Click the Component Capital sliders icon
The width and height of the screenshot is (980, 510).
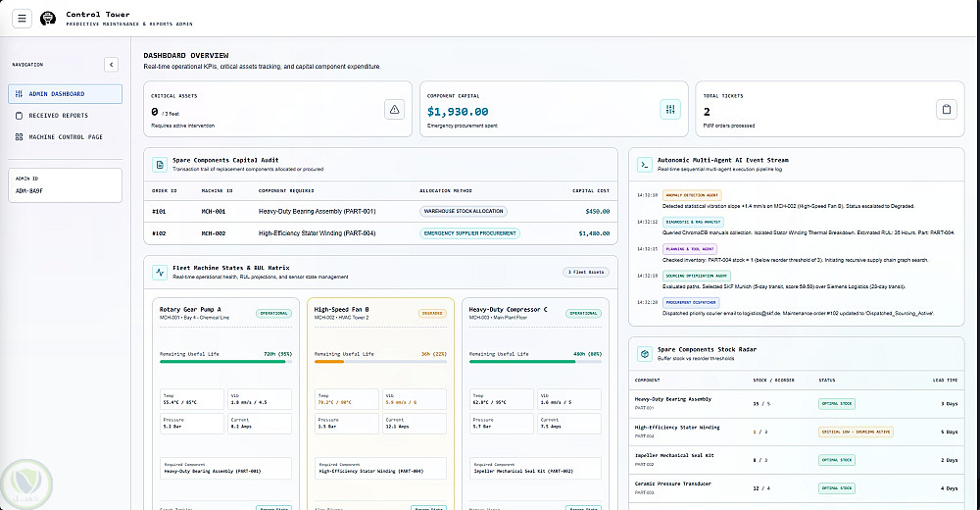pyautogui.click(x=670, y=110)
